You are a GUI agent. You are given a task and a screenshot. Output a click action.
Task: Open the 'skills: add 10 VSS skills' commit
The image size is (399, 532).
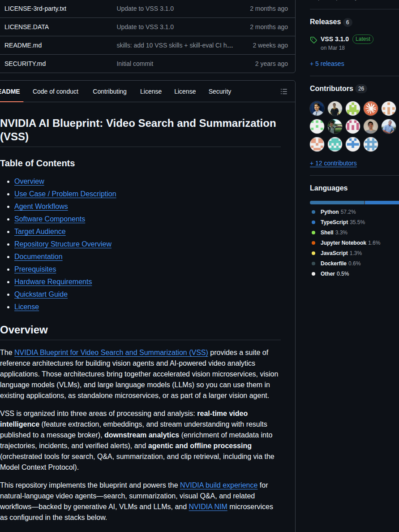pyautogui.click(x=175, y=45)
